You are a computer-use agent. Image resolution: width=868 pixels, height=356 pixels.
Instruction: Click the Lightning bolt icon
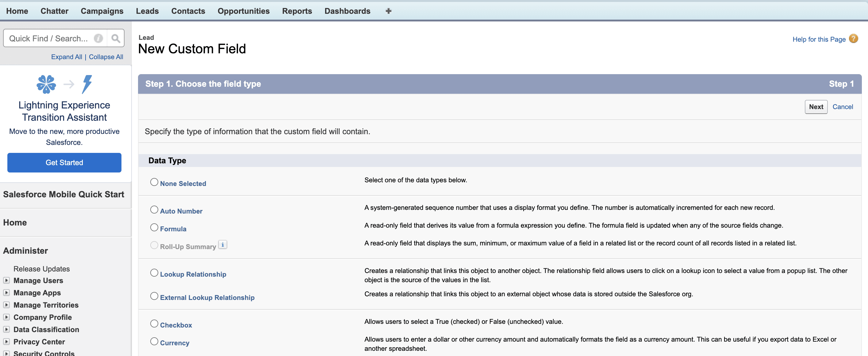point(87,84)
